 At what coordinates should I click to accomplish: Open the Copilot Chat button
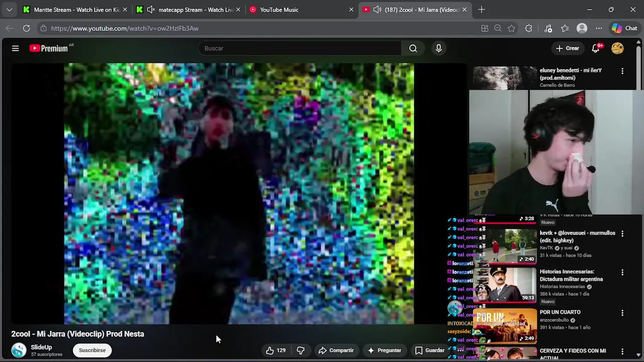pyautogui.click(x=624, y=28)
